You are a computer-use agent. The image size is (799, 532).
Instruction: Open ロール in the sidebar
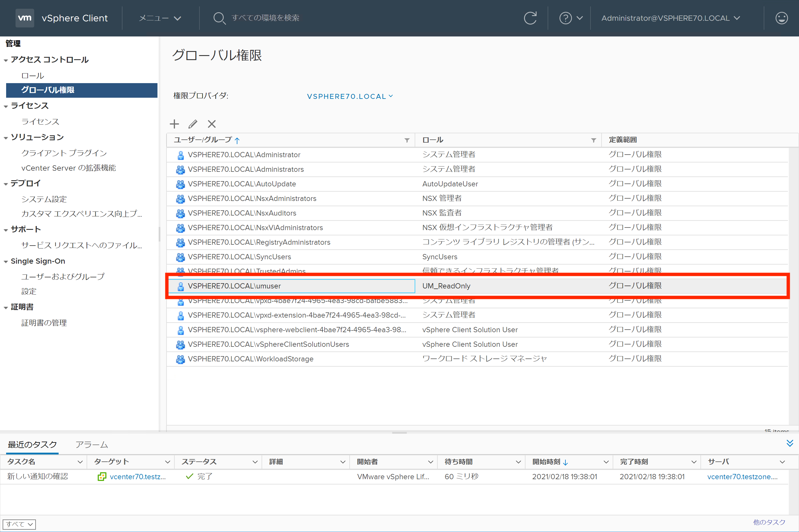click(33, 75)
